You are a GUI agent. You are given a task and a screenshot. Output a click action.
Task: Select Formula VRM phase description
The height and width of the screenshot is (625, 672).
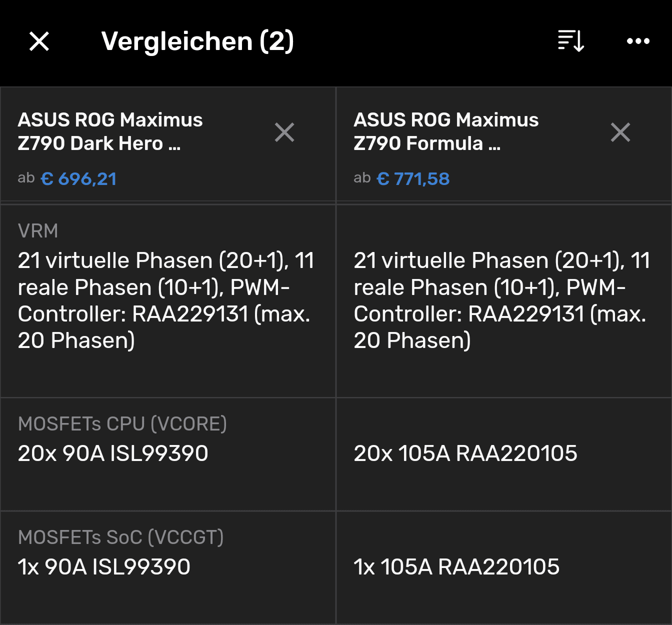coord(502,300)
